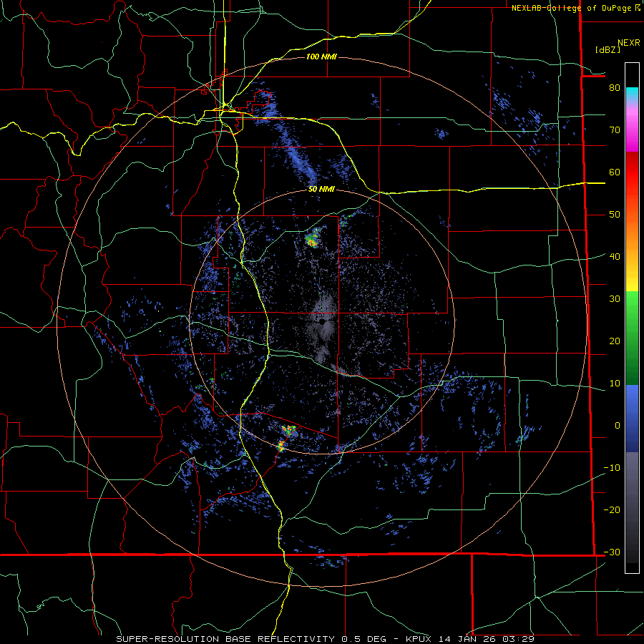644x644 pixels.
Task: Select the 70 value on dBZ scale
Action: tap(615, 130)
